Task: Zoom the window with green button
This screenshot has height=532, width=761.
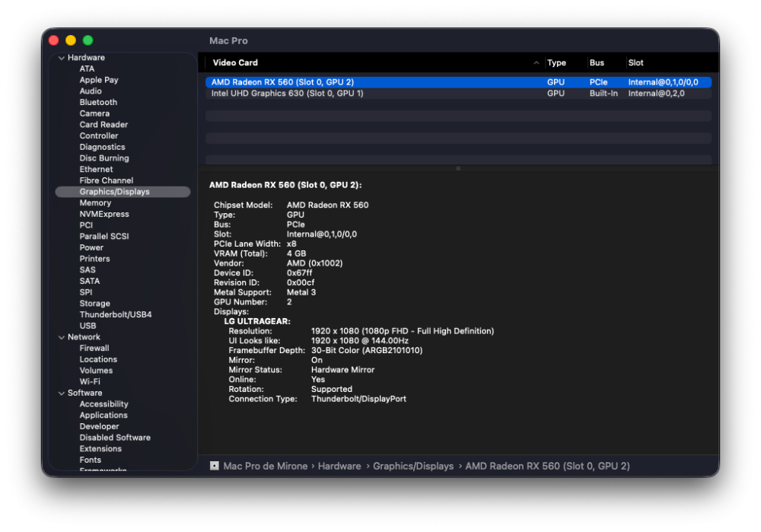Action: pyautogui.click(x=88, y=40)
